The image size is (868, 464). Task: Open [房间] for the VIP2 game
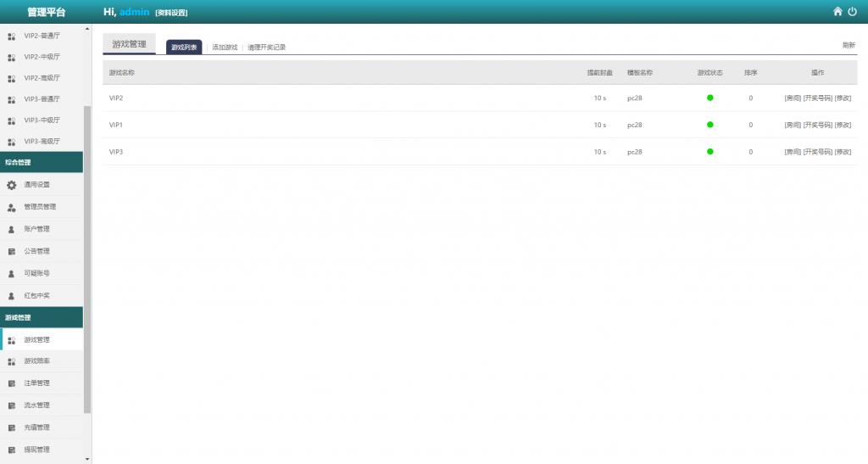click(x=793, y=98)
